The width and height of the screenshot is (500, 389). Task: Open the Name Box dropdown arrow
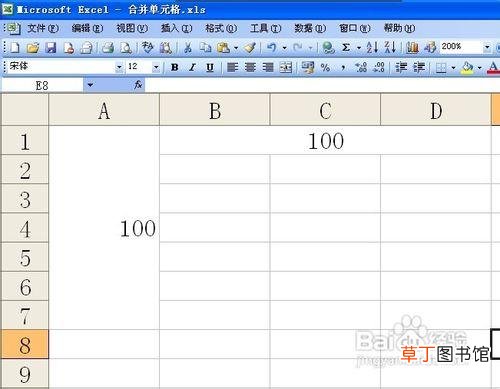click(x=90, y=85)
